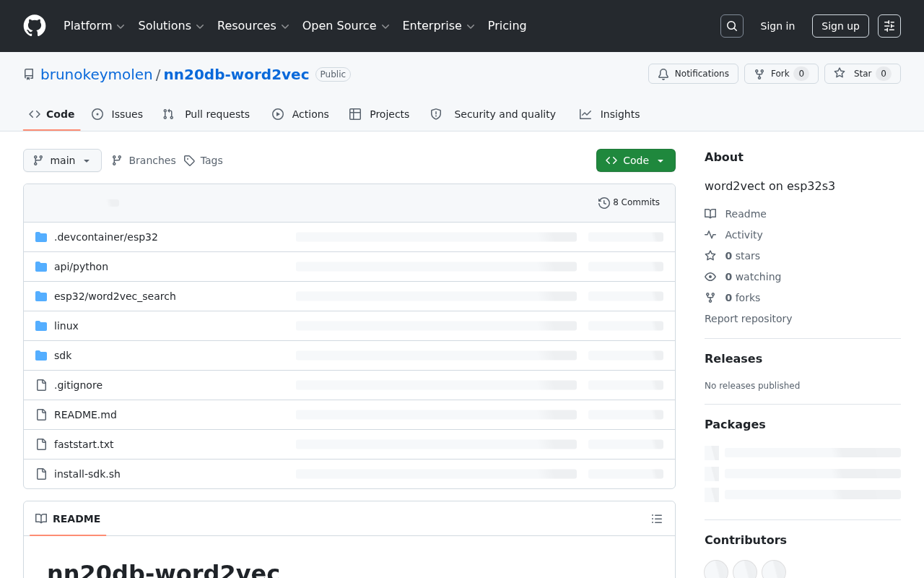
Task: Open the nn20db-word2vec repository link
Action: click(236, 74)
